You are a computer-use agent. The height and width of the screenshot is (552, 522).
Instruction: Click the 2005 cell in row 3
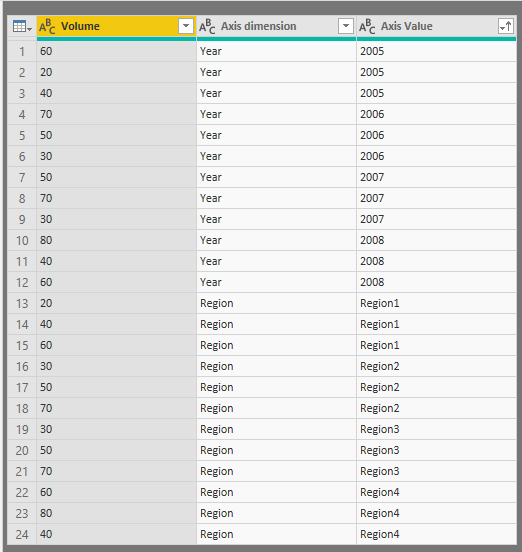tap(436, 93)
